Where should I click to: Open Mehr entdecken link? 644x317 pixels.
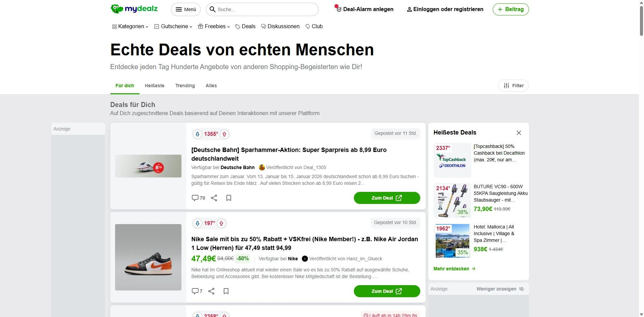(454, 269)
